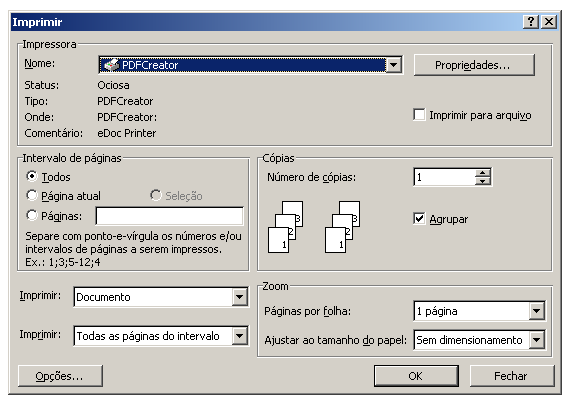Open Ajustar ao tamanho do papel dropdown
The height and width of the screenshot is (406, 574).
[x=536, y=340]
